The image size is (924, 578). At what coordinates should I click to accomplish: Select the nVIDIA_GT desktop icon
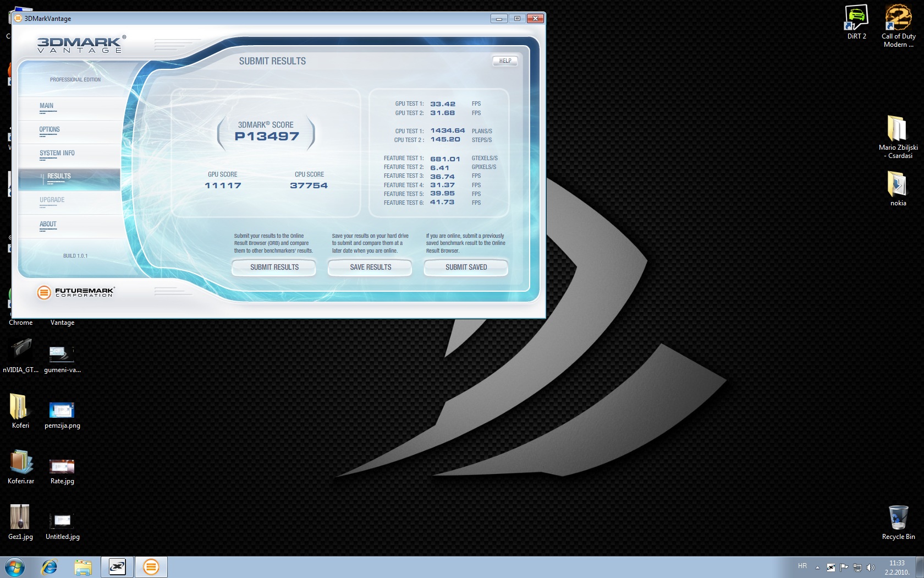pyautogui.click(x=21, y=356)
